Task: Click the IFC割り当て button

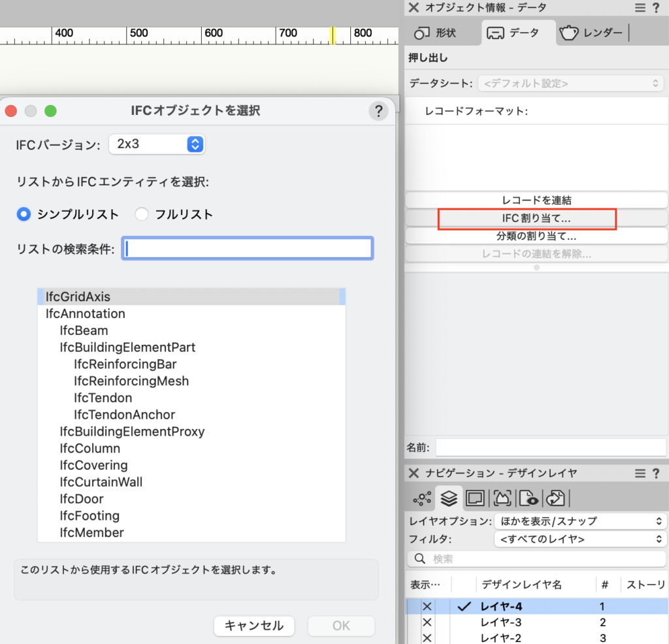Action: [527, 218]
